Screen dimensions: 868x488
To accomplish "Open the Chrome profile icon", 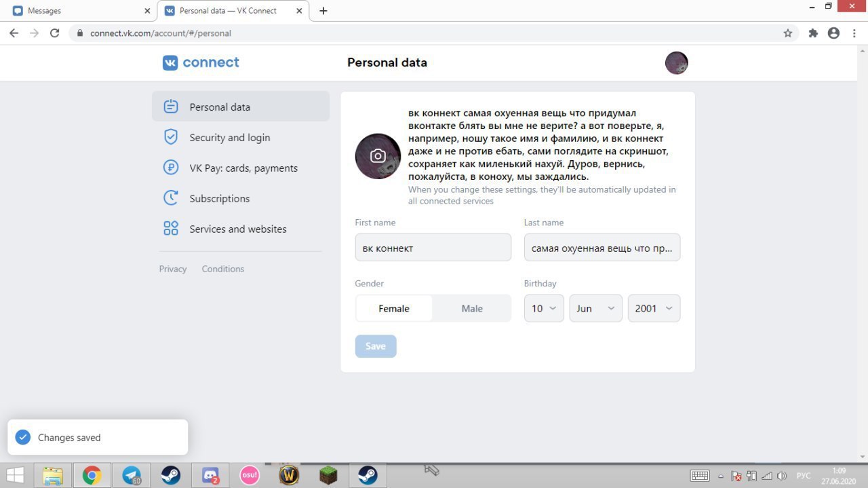I will pyautogui.click(x=833, y=33).
